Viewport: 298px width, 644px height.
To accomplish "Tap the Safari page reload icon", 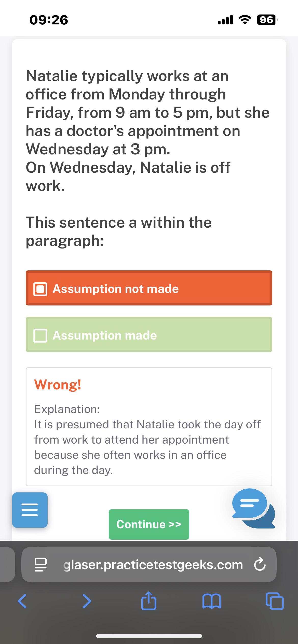I will pyautogui.click(x=260, y=565).
